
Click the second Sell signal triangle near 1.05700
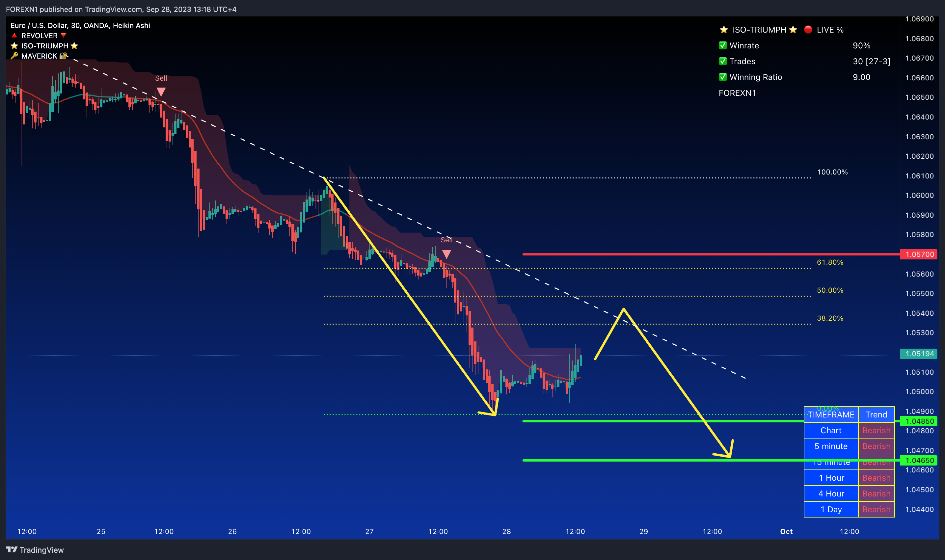(446, 254)
